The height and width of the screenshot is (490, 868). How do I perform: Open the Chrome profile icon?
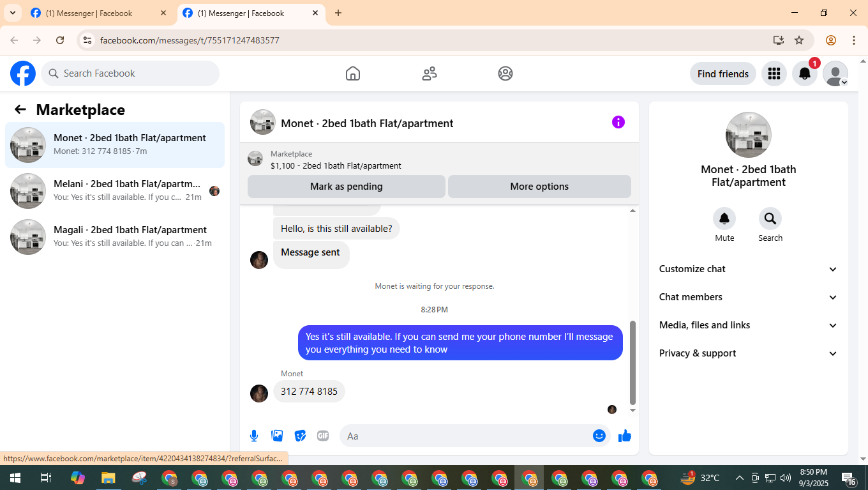tap(831, 40)
